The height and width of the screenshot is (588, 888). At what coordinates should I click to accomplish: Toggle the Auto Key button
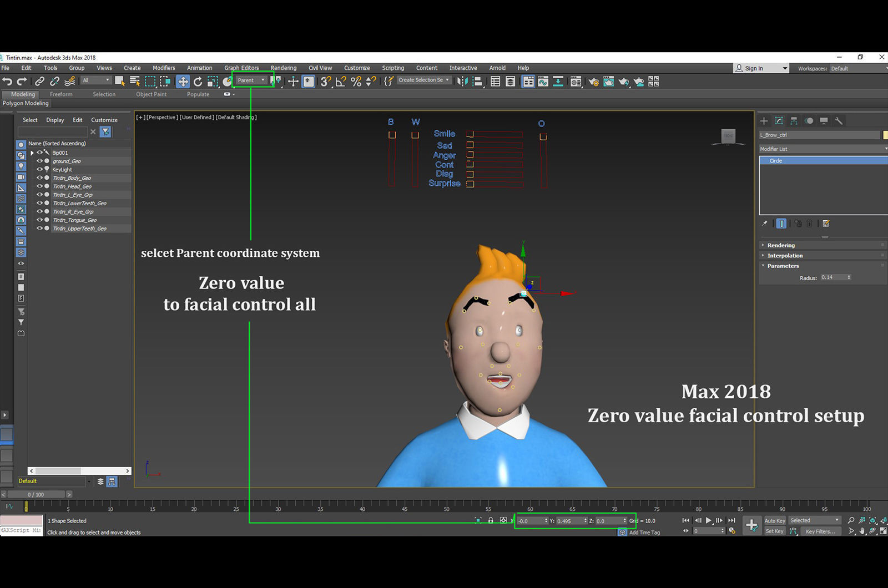click(775, 520)
